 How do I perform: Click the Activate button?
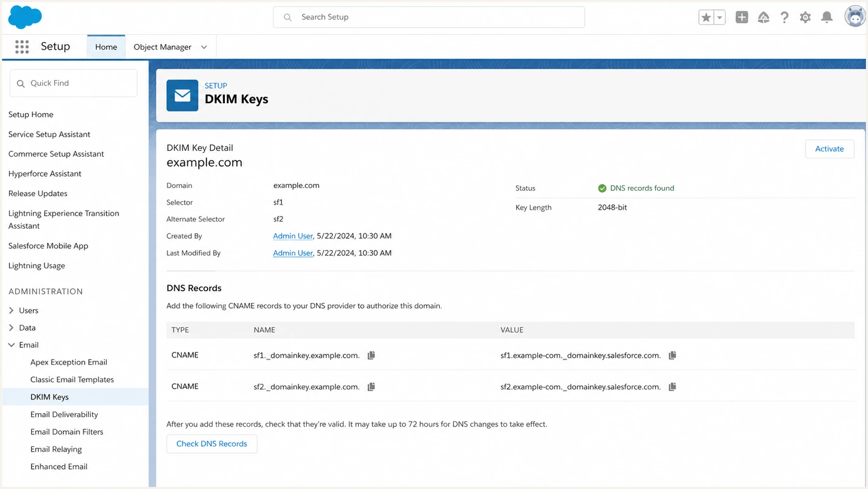(x=830, y=149)
